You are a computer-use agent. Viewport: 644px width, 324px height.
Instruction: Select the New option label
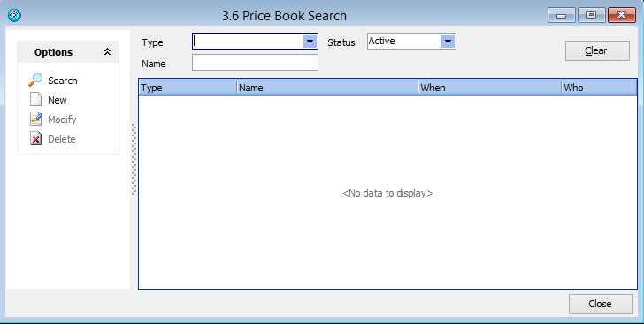click(57, 100)
